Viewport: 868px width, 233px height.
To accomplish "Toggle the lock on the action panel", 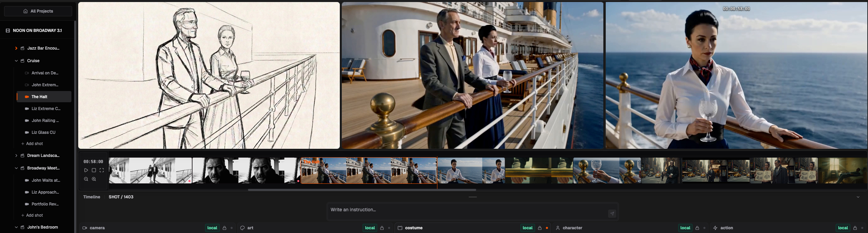I will pyautogui.click(x=855, y=228).
